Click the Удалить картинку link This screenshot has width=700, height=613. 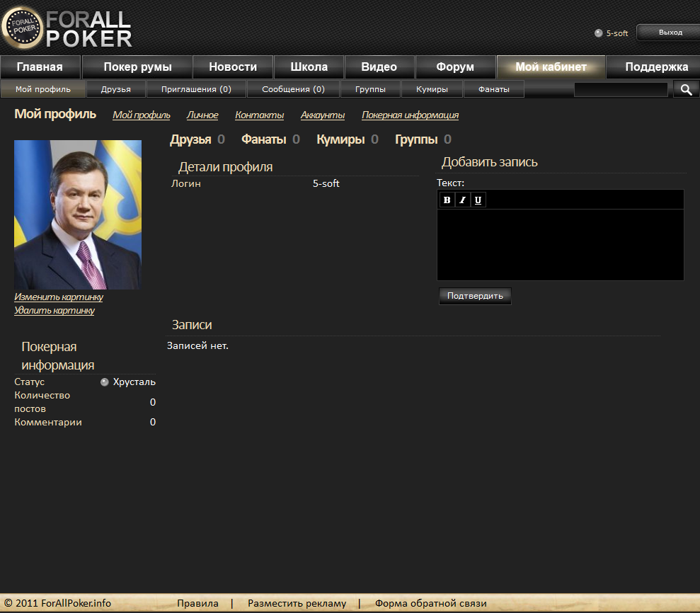54,310
